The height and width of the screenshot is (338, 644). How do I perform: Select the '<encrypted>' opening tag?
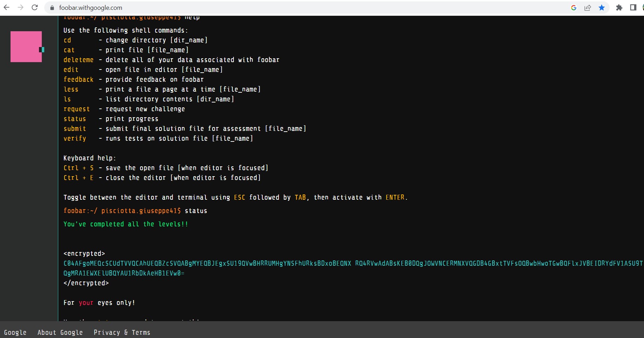pyautogui.click(x=84, y=254)
